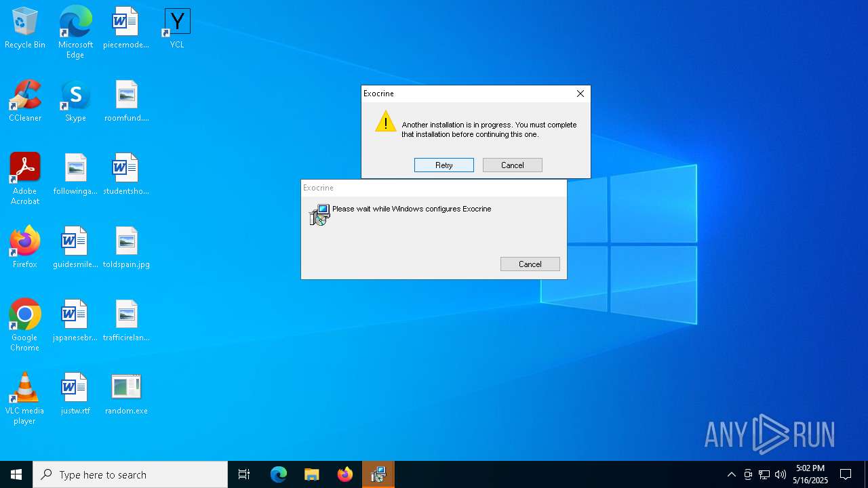Select the Firefox desktop shortcut

pos(25,248)
